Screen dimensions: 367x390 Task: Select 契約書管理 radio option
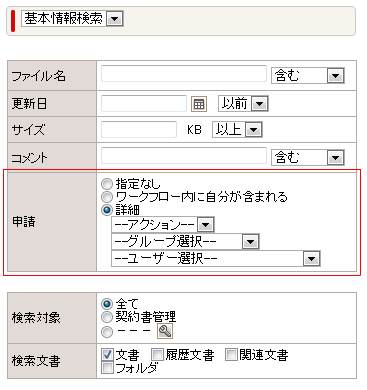(107, 317)
